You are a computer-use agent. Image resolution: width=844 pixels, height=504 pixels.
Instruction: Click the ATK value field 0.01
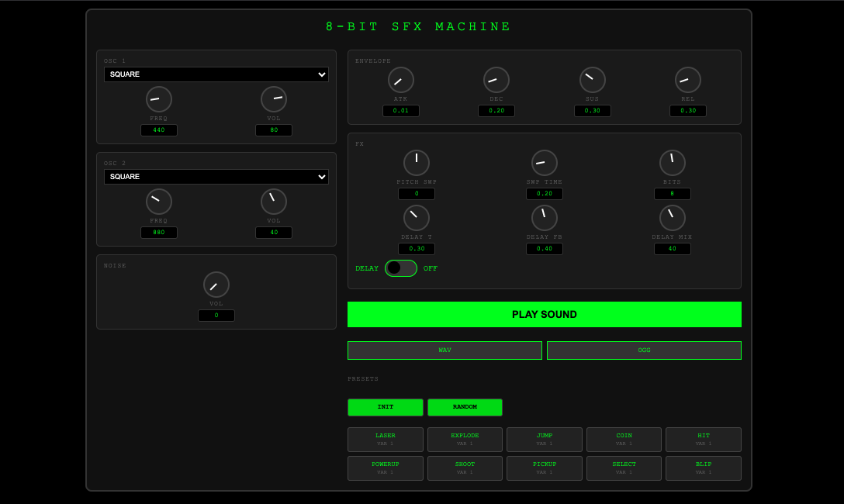(x=401, y=111)
